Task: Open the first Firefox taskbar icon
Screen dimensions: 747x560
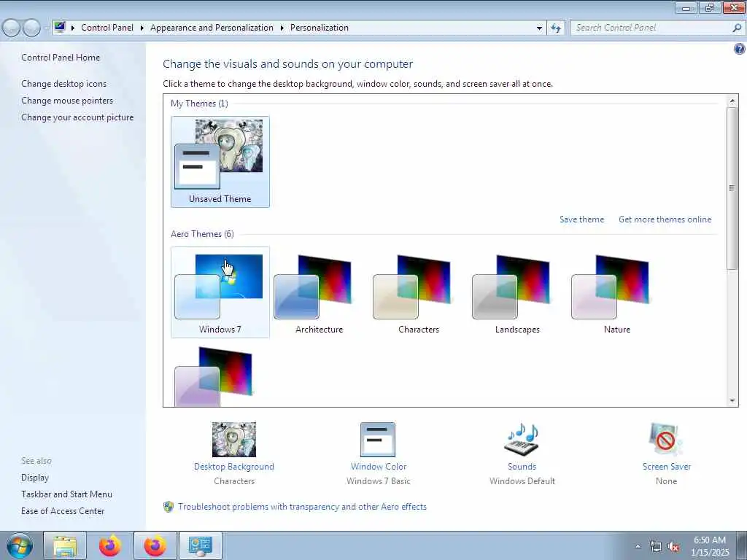Action: [x=110, y=545]
